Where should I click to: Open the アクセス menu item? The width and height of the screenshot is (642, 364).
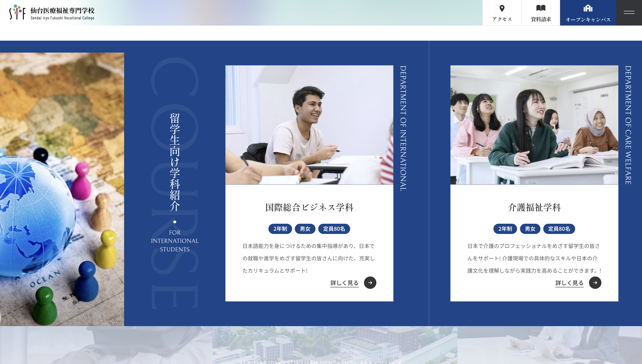pyautogui.click(x=502, y=19)
